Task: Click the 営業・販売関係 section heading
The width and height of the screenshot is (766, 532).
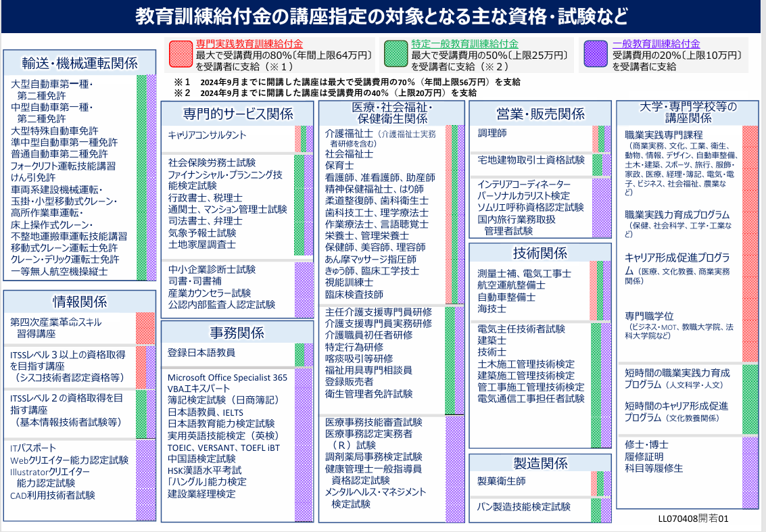Action: 540,113
